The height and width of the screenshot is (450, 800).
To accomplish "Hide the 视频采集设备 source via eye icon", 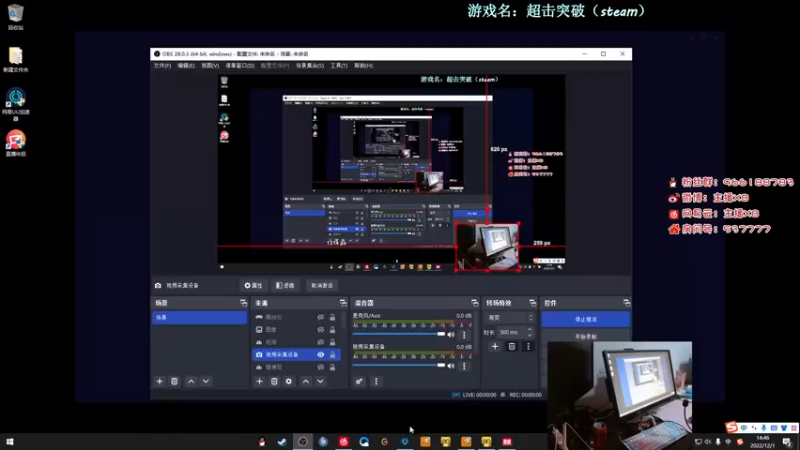I will tap(320, 354).
